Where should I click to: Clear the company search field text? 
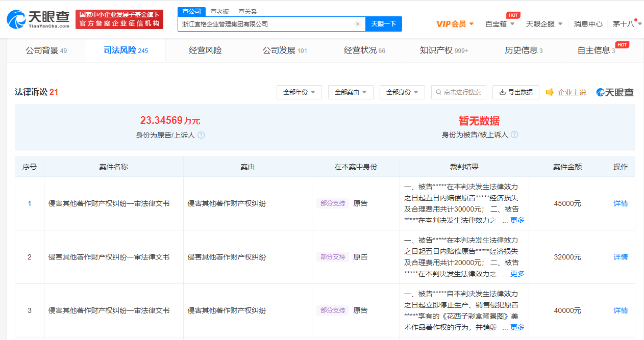[357, 24]
